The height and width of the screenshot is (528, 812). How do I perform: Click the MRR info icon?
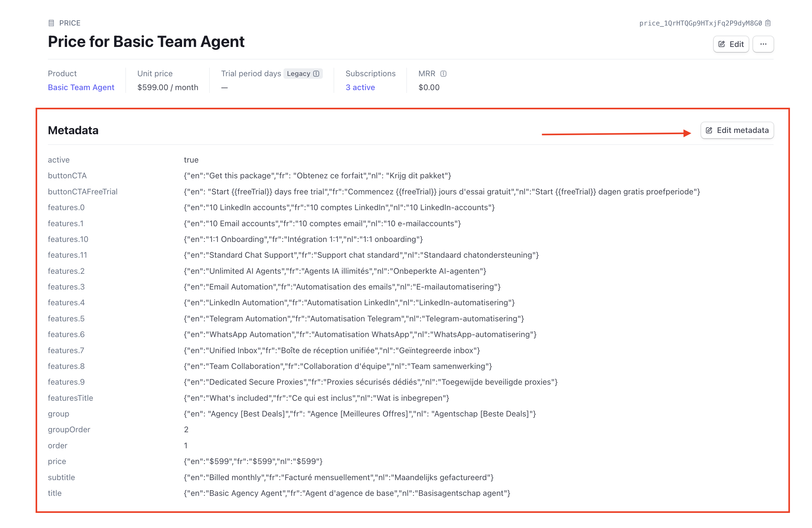pos(443,74)
